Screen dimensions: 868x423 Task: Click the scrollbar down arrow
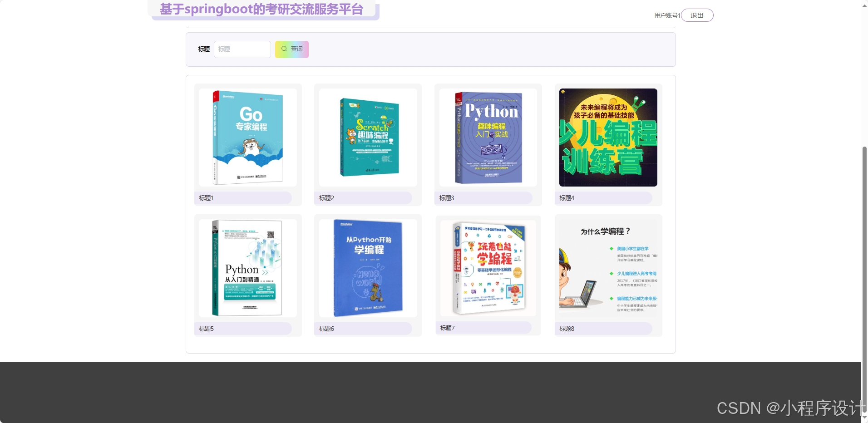click(864, 418)
